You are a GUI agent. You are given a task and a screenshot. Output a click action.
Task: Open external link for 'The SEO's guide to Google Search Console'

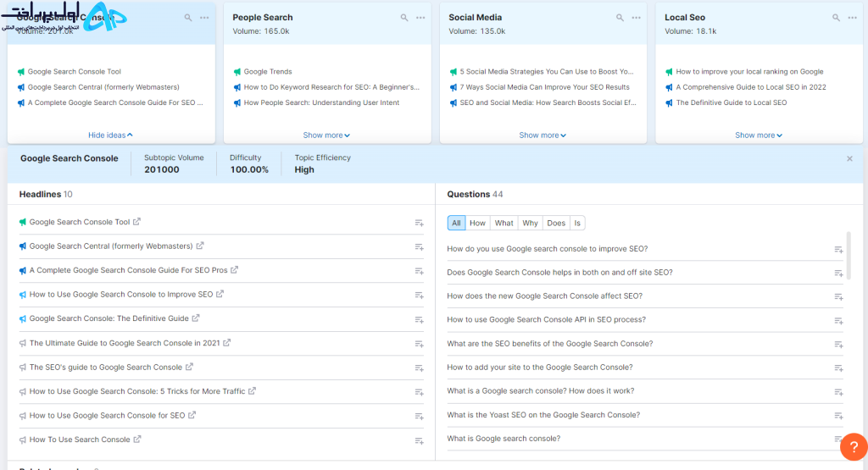[189, 367]
